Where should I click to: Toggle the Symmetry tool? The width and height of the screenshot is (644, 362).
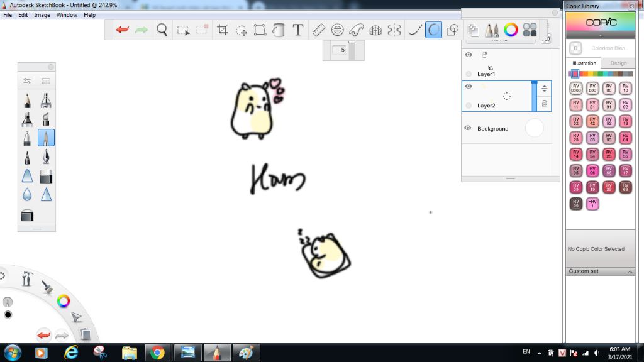394,30
